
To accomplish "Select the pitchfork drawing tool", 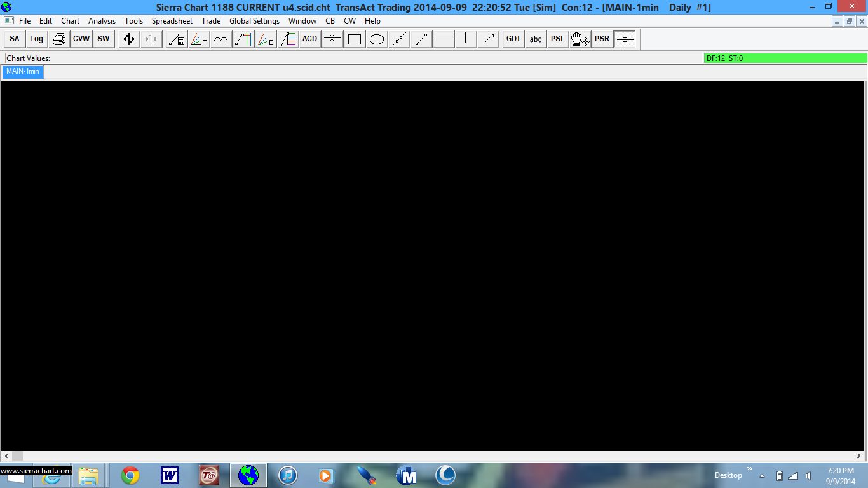I will pos(243,39).
